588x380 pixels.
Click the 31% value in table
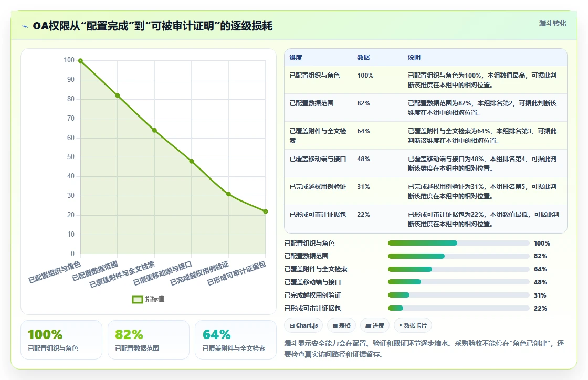coord(363,187)
